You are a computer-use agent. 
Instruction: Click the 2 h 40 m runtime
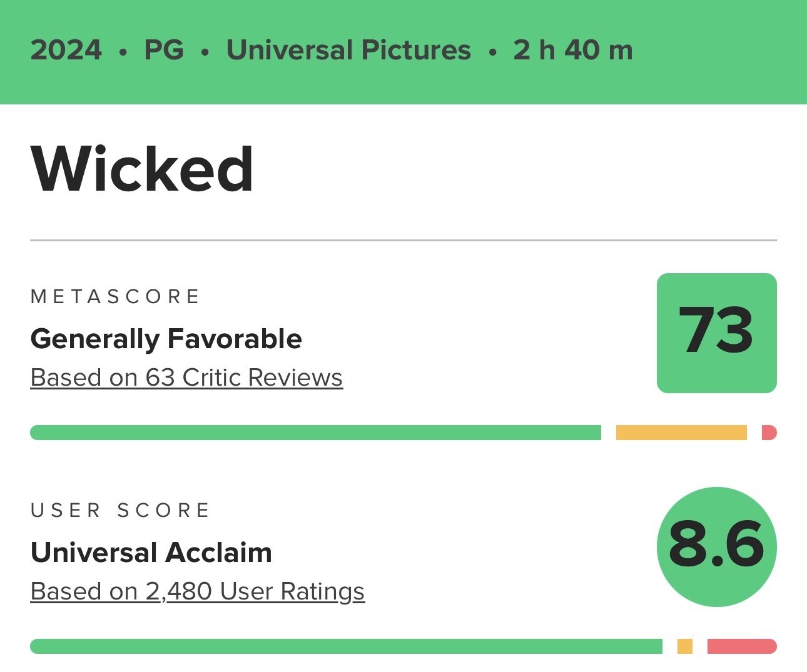[x=572, y=50]
